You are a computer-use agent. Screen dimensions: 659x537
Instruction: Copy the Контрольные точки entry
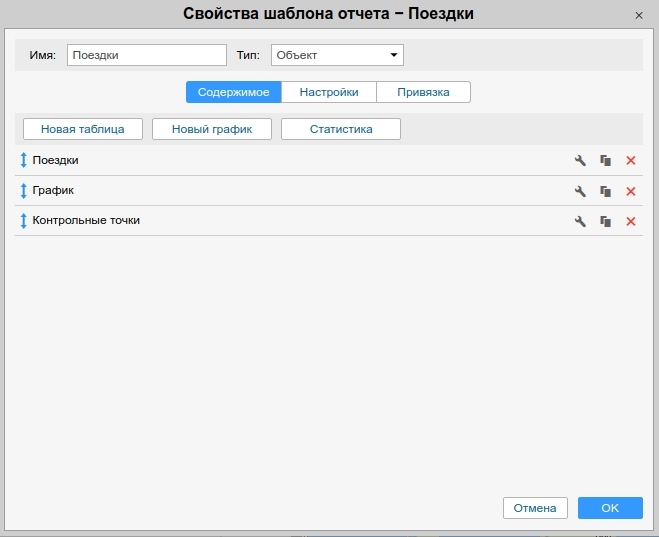(605, 221)
